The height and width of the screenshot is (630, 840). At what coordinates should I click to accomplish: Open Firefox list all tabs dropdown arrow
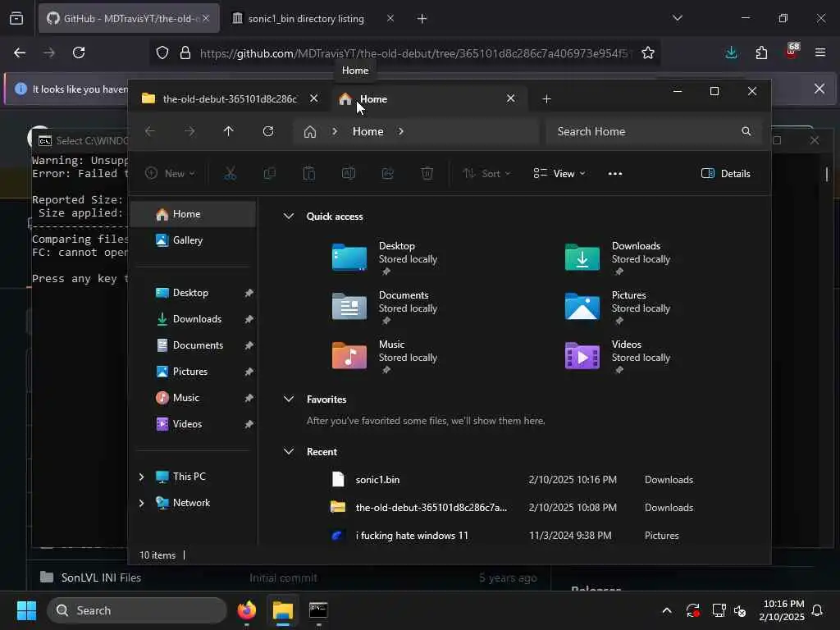677,18
